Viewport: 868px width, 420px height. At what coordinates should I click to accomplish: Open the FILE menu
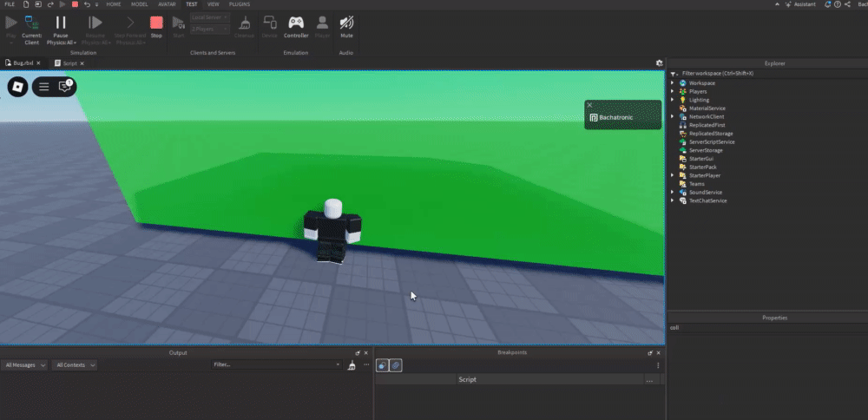[x=10, y=4]
